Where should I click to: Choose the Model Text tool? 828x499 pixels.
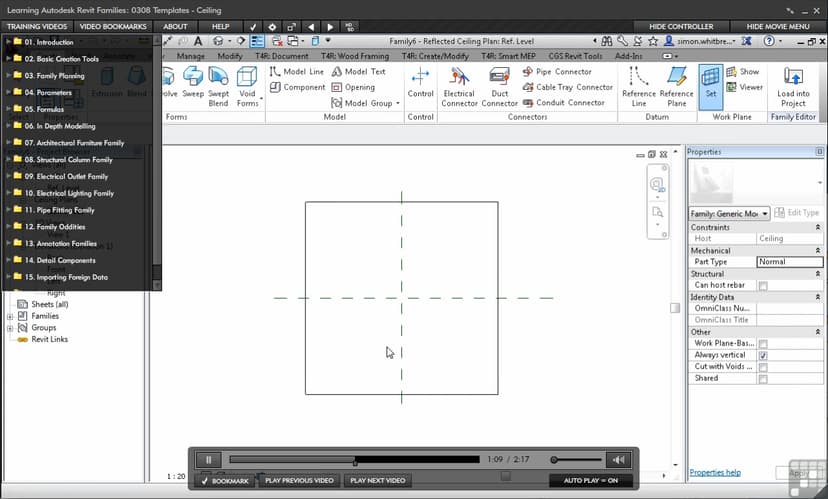(x=358, y=71)
